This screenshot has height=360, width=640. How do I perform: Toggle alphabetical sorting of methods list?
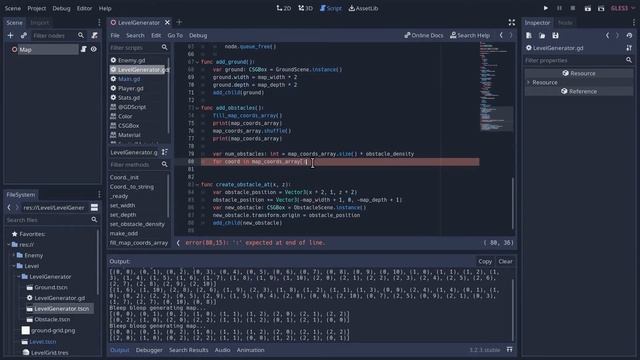pyautogui.click(x=164, y=152)
